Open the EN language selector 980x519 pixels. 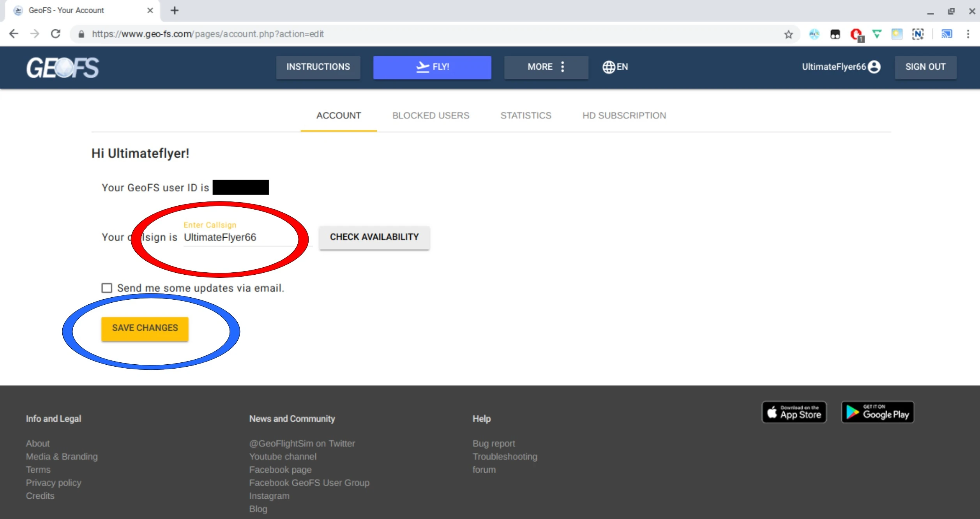[x=615, y=67]
